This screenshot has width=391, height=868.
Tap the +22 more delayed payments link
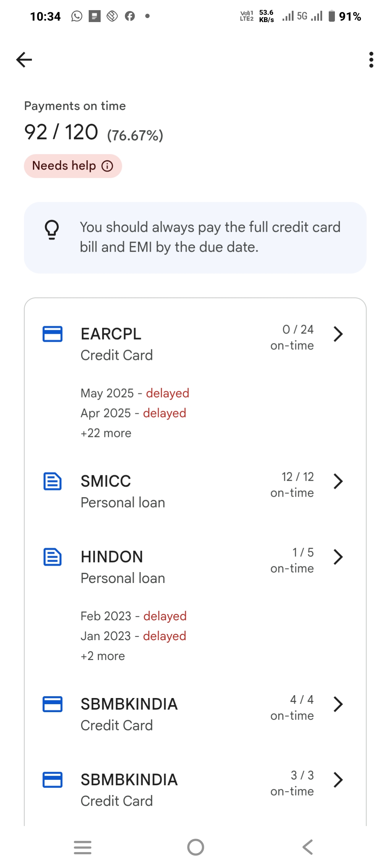106,433
